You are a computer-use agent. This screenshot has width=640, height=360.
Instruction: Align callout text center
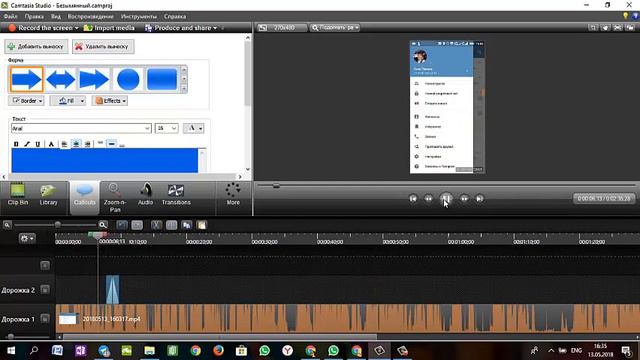76,144
